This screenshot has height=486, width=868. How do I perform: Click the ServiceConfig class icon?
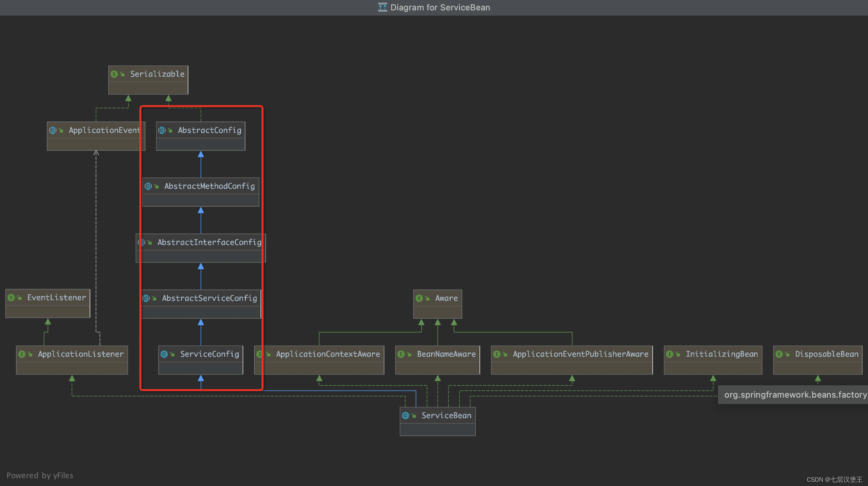tap(164, 354)
